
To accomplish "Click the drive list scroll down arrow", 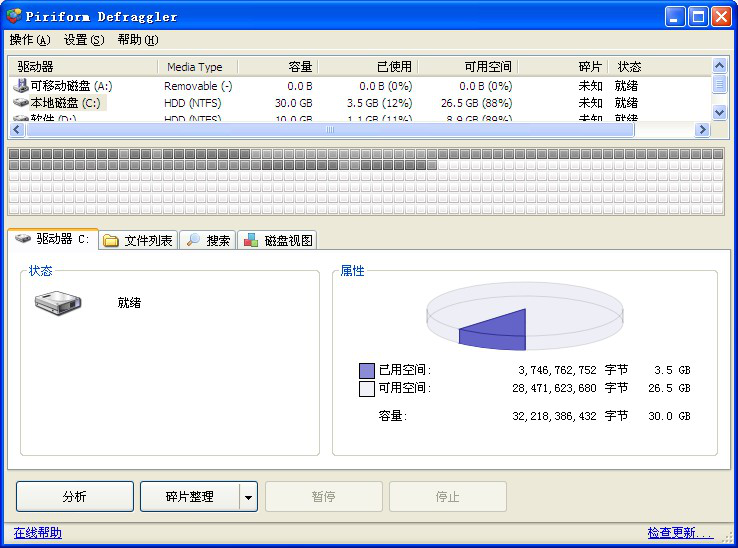I will point(719,112).
